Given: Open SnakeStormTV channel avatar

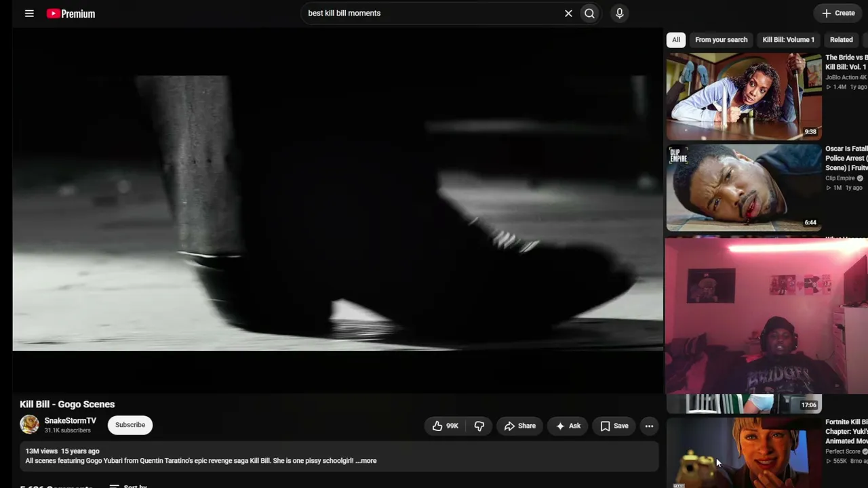Looking at the screenshot, I should coord(29,425).
